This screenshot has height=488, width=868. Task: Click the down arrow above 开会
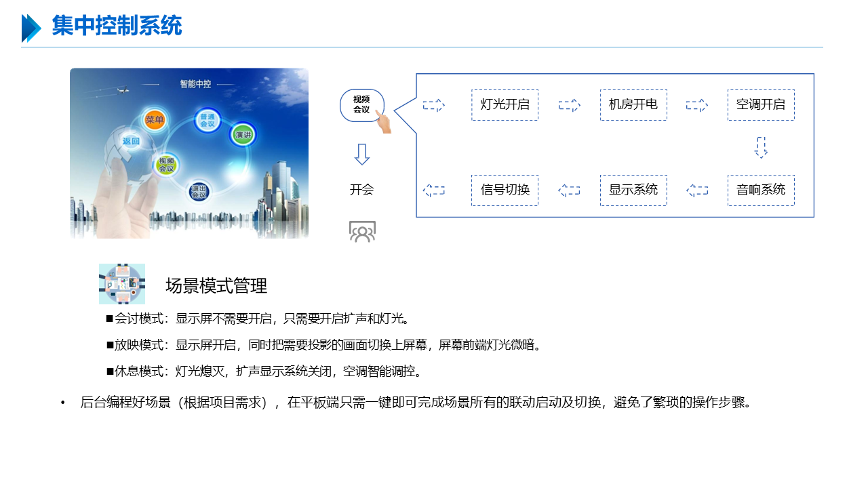click(362, 154)
